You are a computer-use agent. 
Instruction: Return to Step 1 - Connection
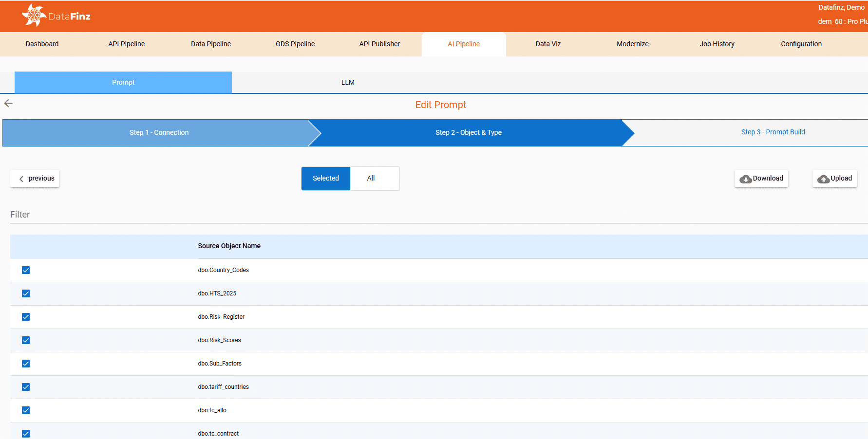159,132
